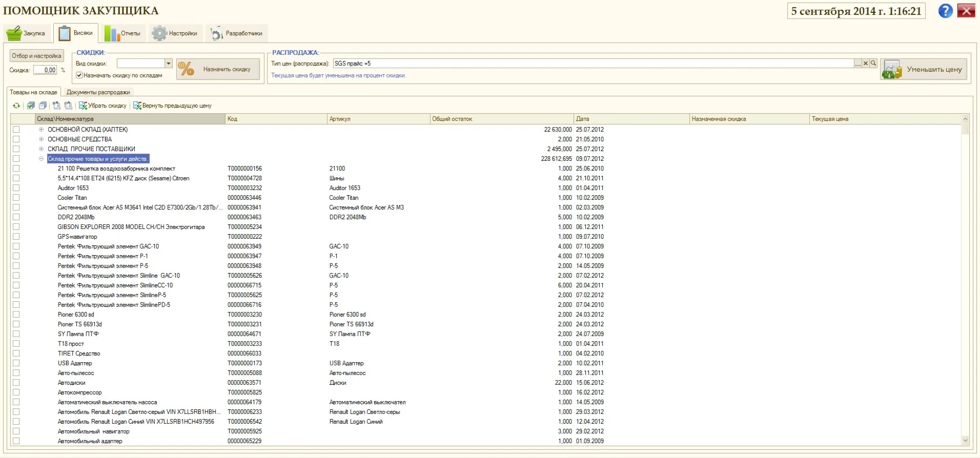Toggle Назначать скидку по складам checkbox
This screenshot has height=458, width=980.
coord(79,75)
